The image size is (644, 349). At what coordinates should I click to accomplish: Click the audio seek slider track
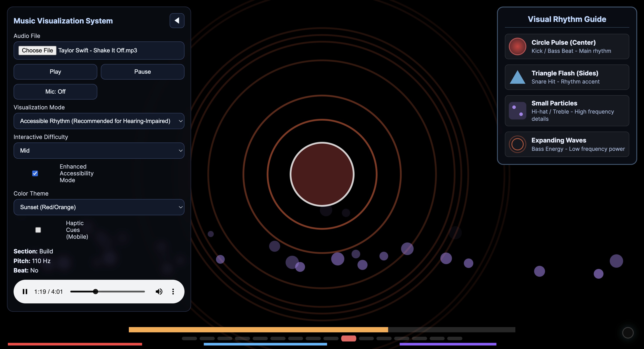pos(120,292)
